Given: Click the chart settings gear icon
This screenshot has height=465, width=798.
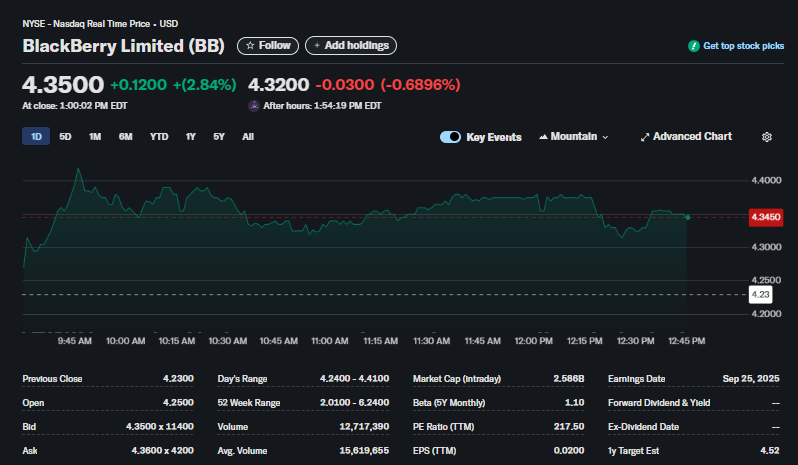Looking at the screenshot, I should click(766, 137).
